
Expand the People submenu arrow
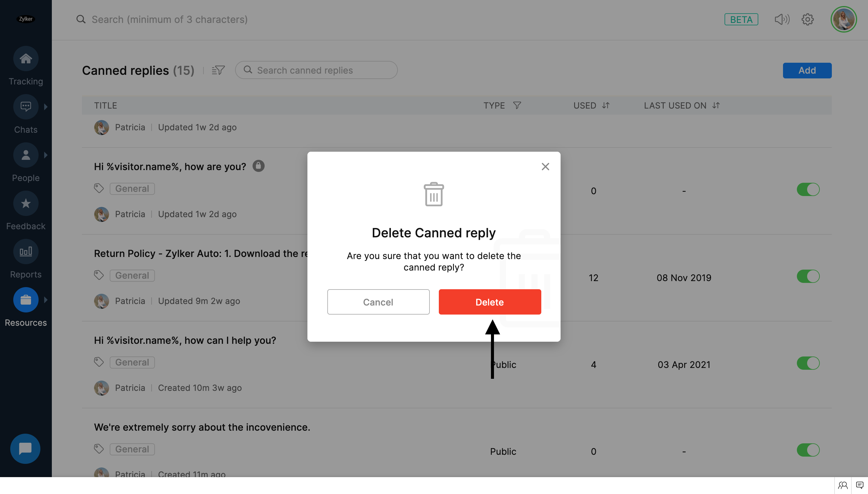pyautogui.click(x=46, y=155)
